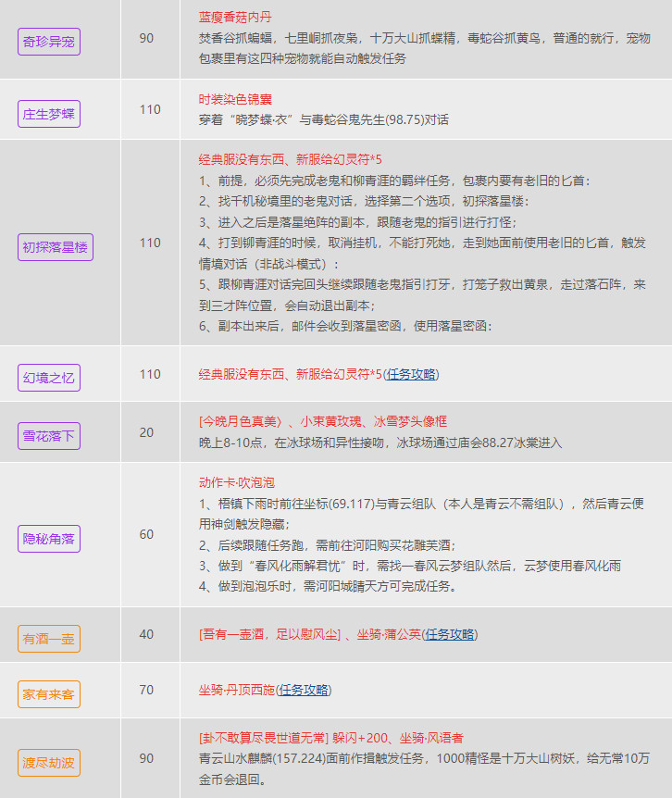Click red text 经典服没有东西 in 幻境之忆 row
The height and width of the screenshot is (798, 672).
242,375
